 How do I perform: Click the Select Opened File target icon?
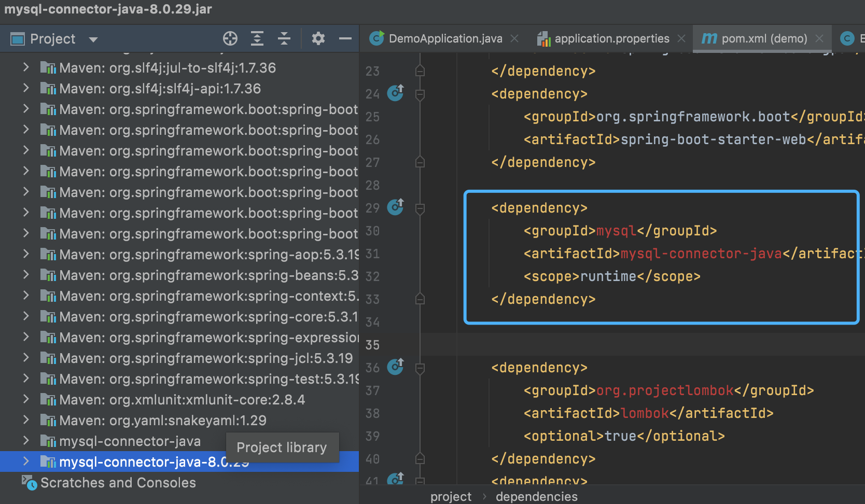230,38
